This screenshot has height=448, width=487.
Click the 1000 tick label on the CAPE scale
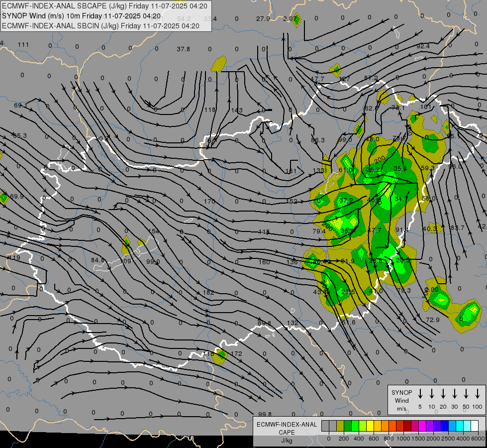pyautogui.click(x=403, y=439)
